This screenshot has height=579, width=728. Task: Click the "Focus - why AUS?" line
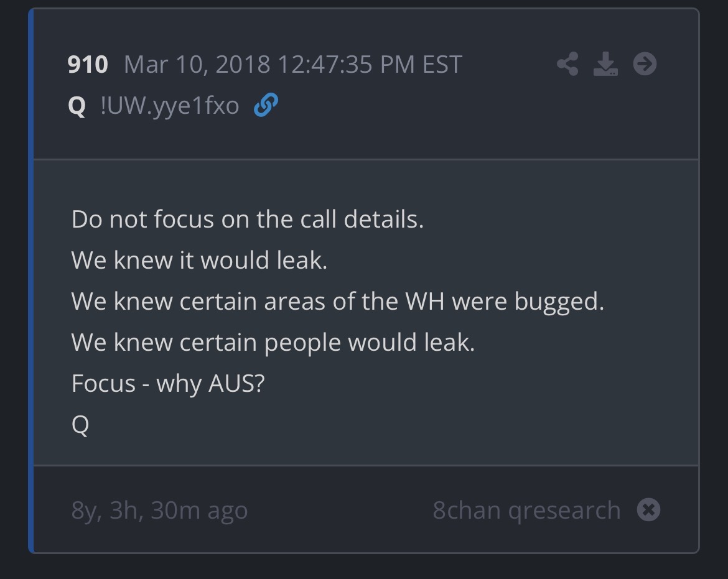[x=168, y=383]
